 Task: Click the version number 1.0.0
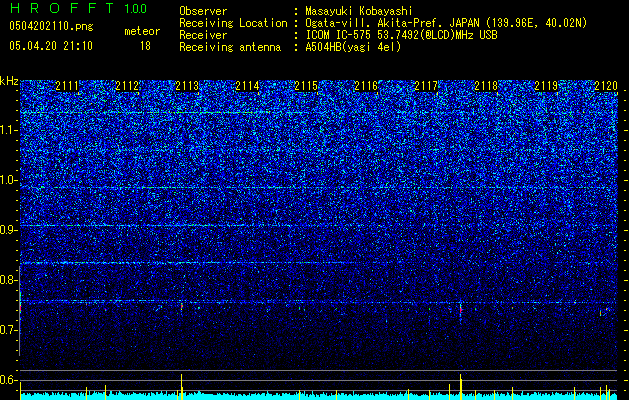[136, 9]
